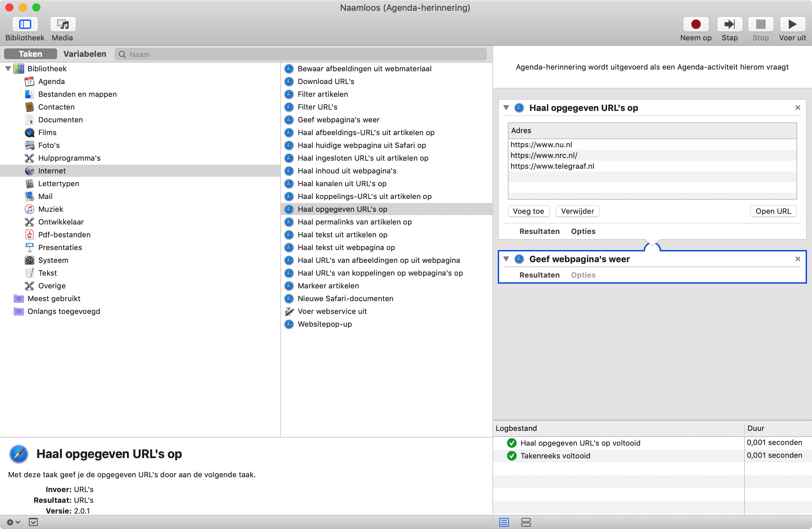
Task: Toggle the Bibliotheek sidebar icon
Action: pos(25,25)
